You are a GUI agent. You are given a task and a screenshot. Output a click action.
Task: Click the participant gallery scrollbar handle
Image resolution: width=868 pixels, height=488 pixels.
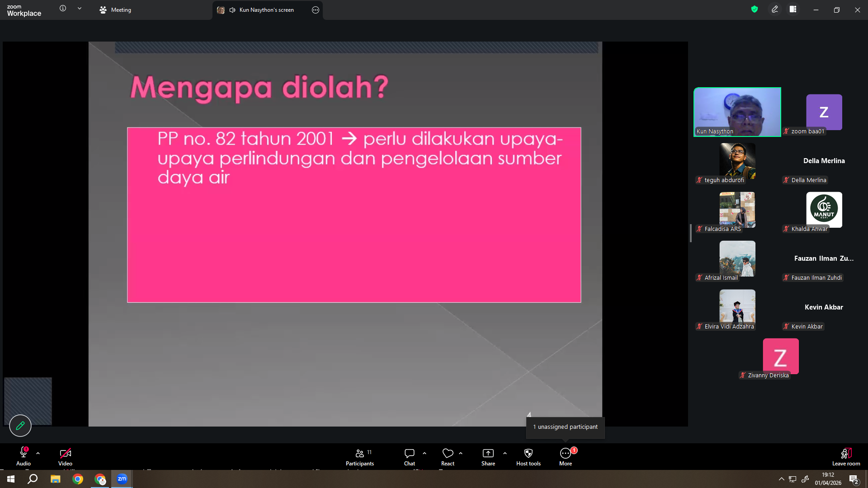pyautogui.click(x=691, y=233)
